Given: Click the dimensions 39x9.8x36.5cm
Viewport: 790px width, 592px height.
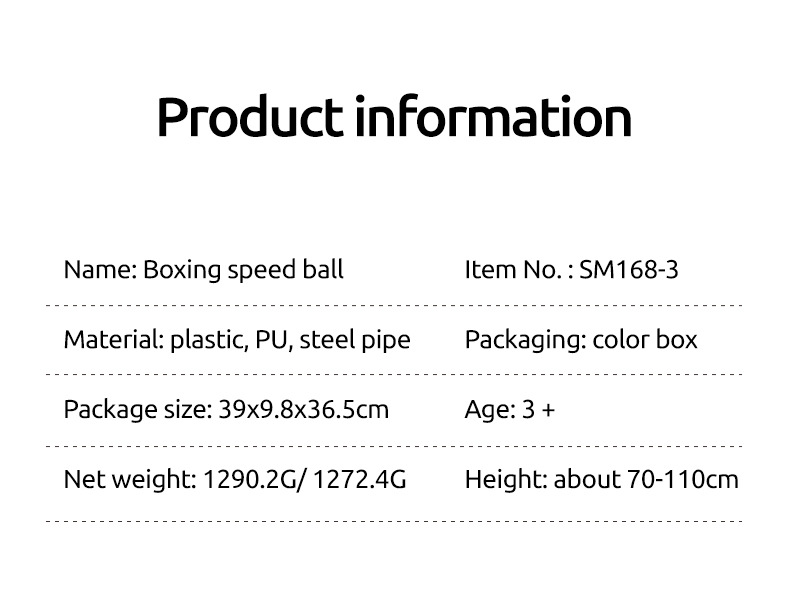Looking at the screenshot, I should pos(303,409).
